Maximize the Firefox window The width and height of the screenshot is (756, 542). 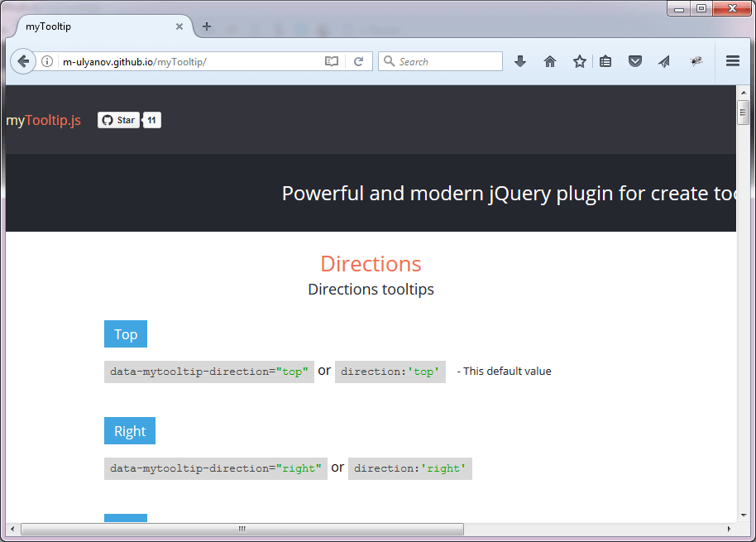pos(701,8)
